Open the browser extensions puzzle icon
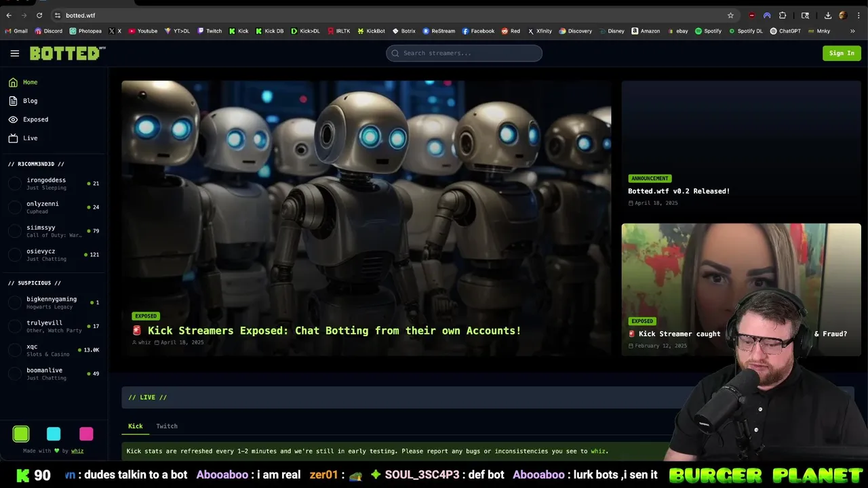Screen dimensions: 868x488 pos(783,15)
